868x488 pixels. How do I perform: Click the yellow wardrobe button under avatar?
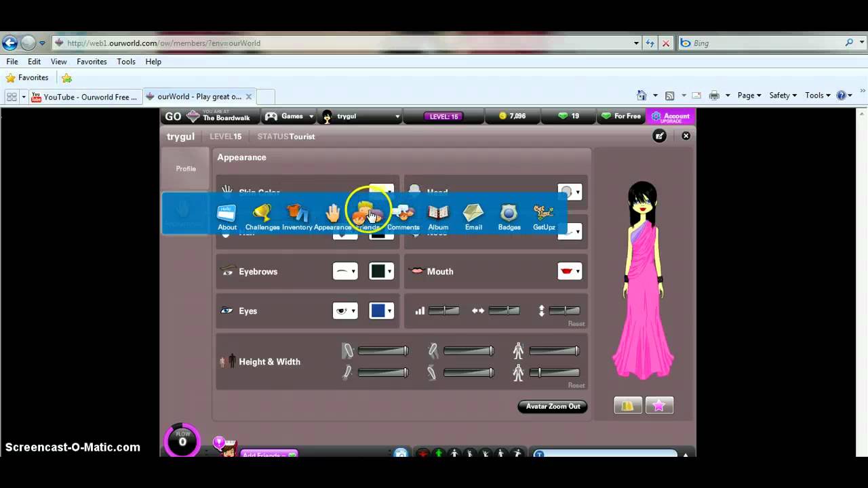pos(628,405)
